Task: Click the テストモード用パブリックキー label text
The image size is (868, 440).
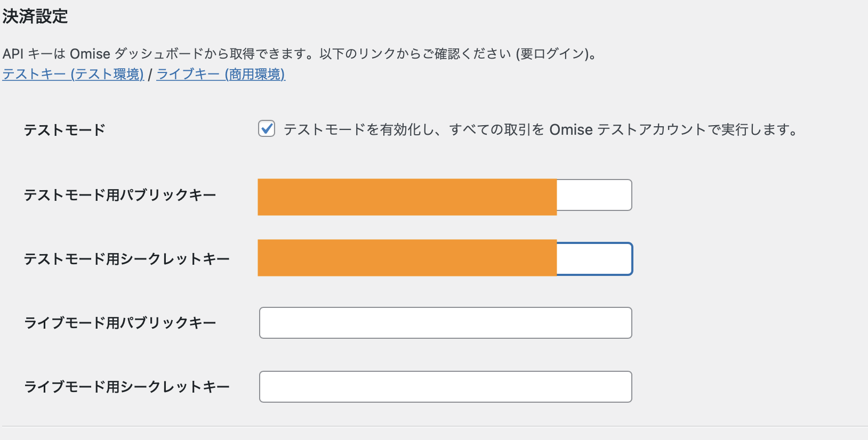Action: point(120,195)
